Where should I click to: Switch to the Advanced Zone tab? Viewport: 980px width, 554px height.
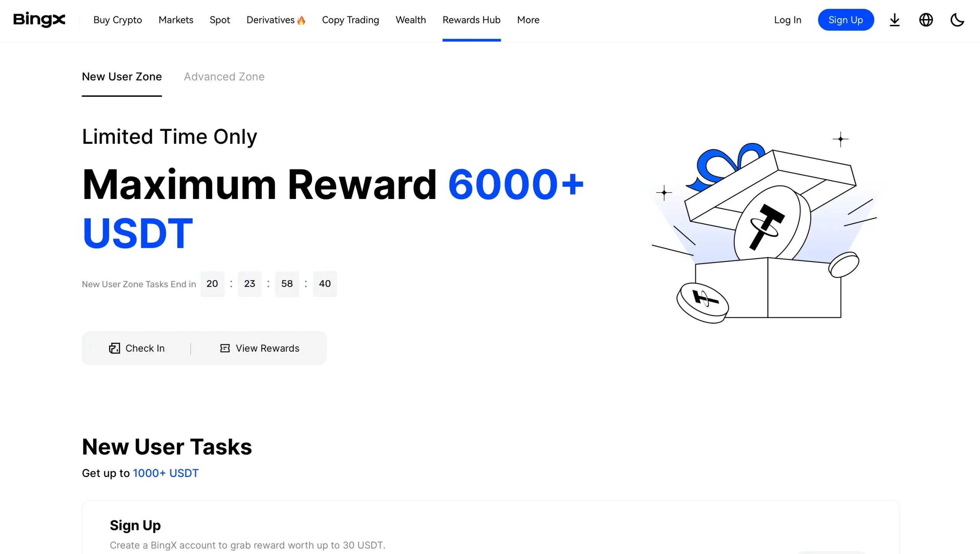pyautogui.click(x=224, y=77)
